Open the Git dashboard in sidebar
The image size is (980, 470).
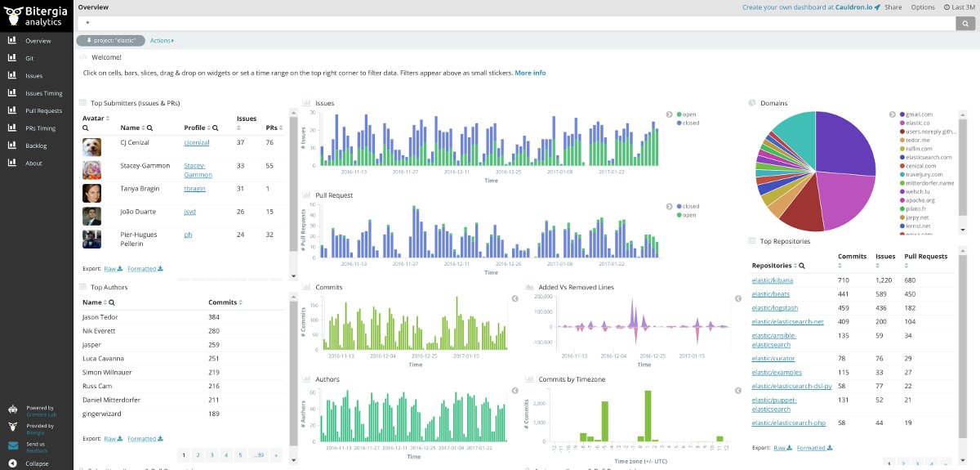point(37,58)
